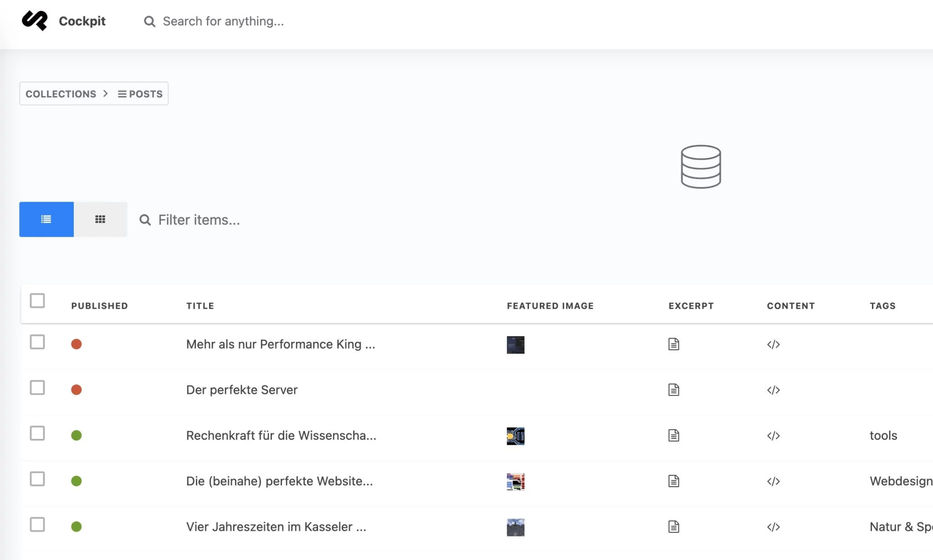The width and height of the screenshot is (933, 560).
Task: Select checkbox for Die (beinahe) perfekte Website
Action: click(x=37, y=479)
